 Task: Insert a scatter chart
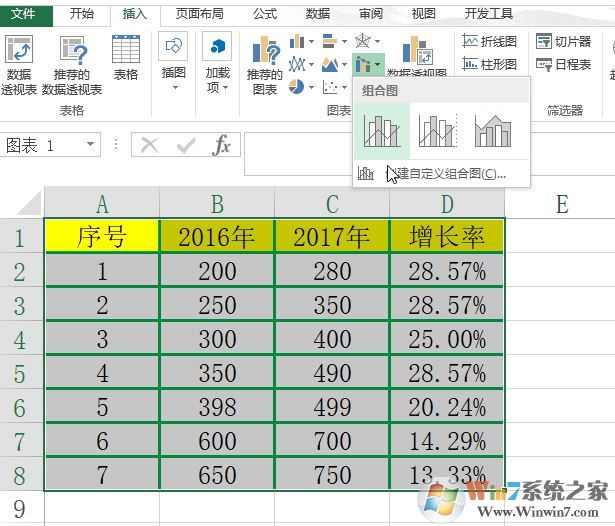(x=330, y=87)
